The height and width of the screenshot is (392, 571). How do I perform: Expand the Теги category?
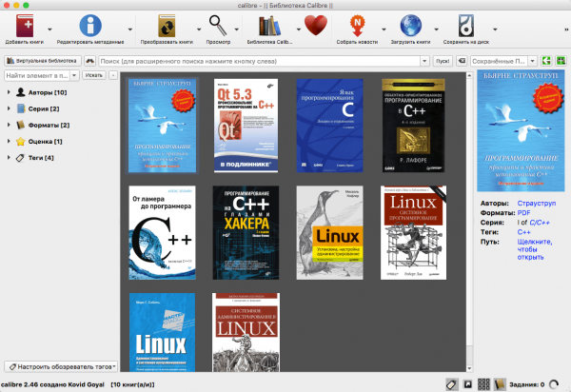[9, 157]
